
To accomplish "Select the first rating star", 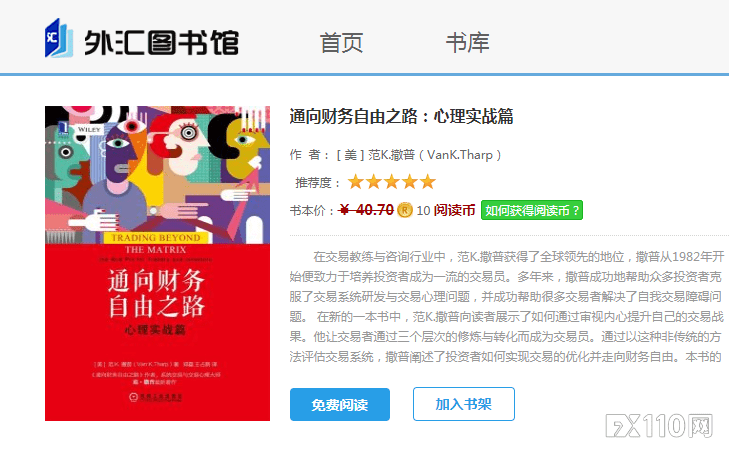I will pos(356,182).
